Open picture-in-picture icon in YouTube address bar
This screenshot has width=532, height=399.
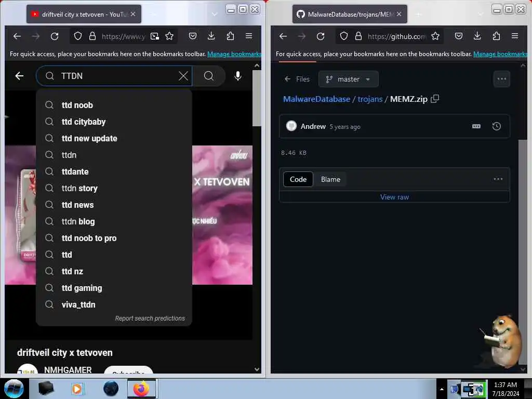point(155,36)
